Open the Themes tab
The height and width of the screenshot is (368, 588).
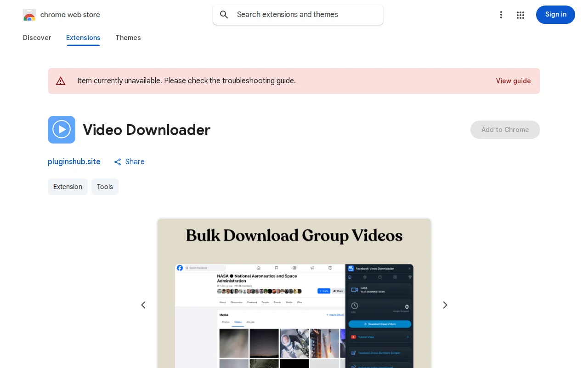[128, 38]
